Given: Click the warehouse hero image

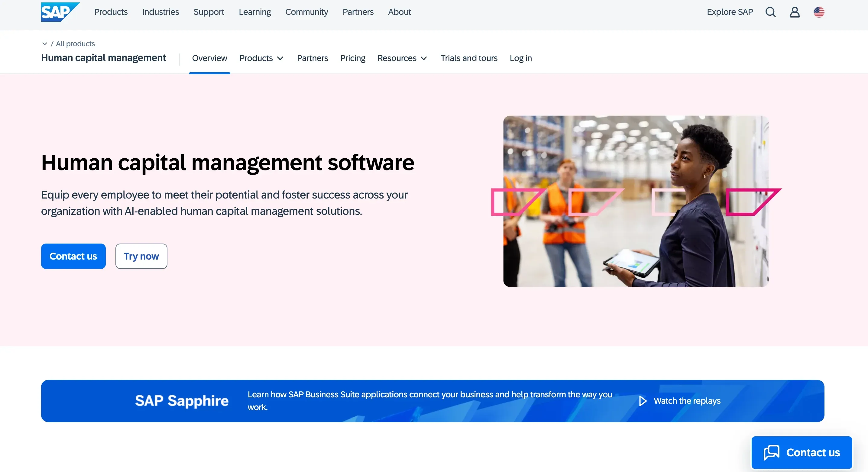Looking at the screenshot, I should tap(636, 202).
